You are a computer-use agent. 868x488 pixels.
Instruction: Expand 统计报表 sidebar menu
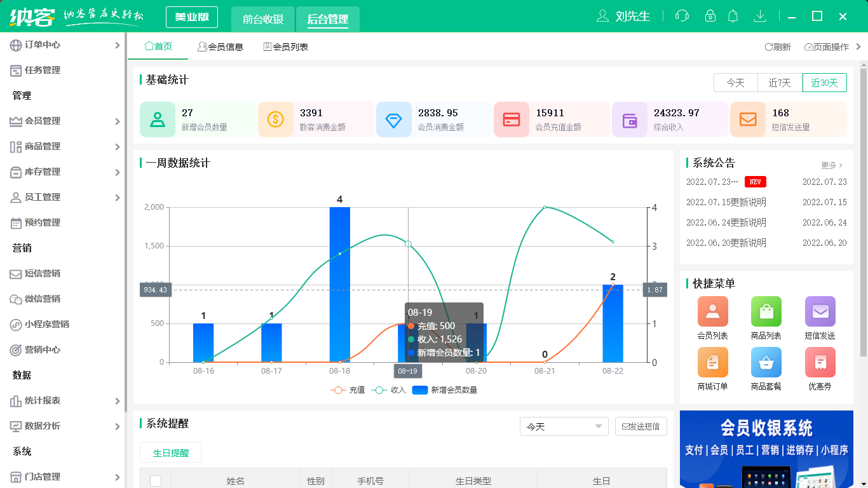pyautogui.click(x=64, y=400)
